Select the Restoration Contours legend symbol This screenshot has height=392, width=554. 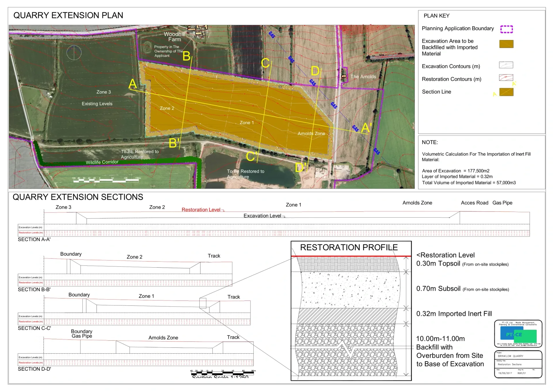click(x=506, y=78)
